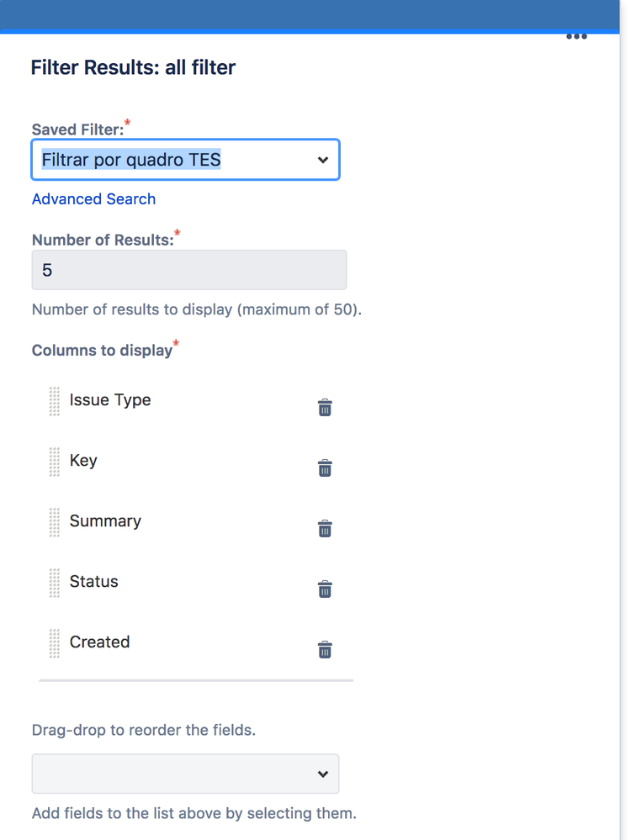This screenshot has height=840, width=631.
Task: Click the Summary drag handle
Action: (54, 521)
